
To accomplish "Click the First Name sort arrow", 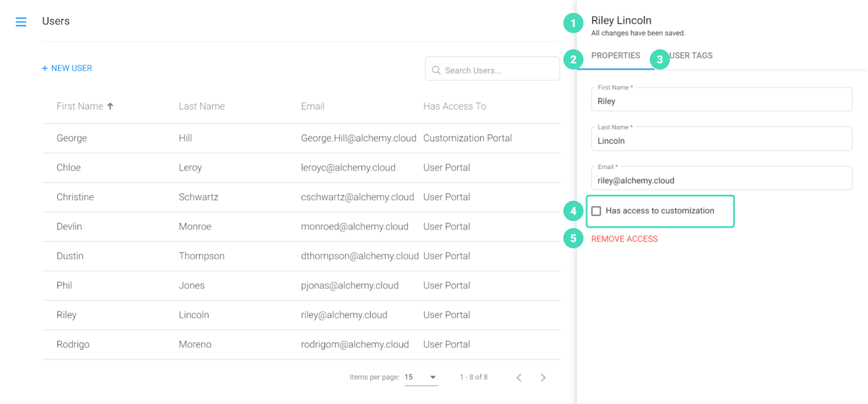I will pyautogui.click(x=110, y=106).
